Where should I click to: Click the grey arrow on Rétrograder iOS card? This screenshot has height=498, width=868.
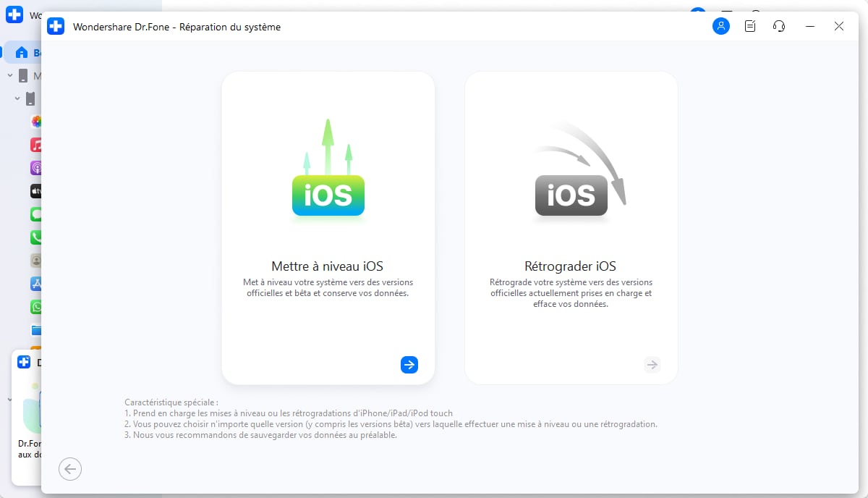tap(652, 365)
